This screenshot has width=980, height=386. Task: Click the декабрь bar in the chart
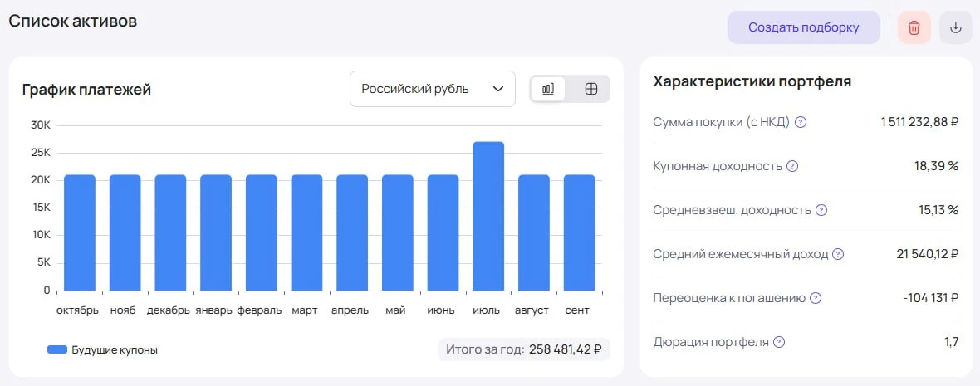coord(170,232)
